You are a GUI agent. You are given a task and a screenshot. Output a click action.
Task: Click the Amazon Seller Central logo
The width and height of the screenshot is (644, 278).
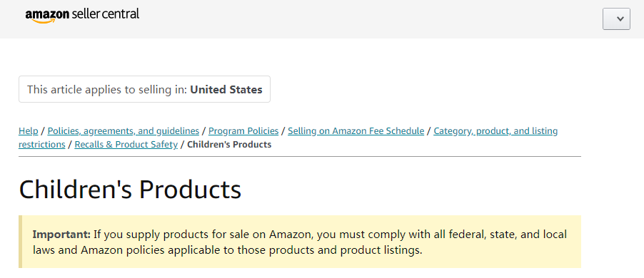pyautogui.click(x=82, y=16)
